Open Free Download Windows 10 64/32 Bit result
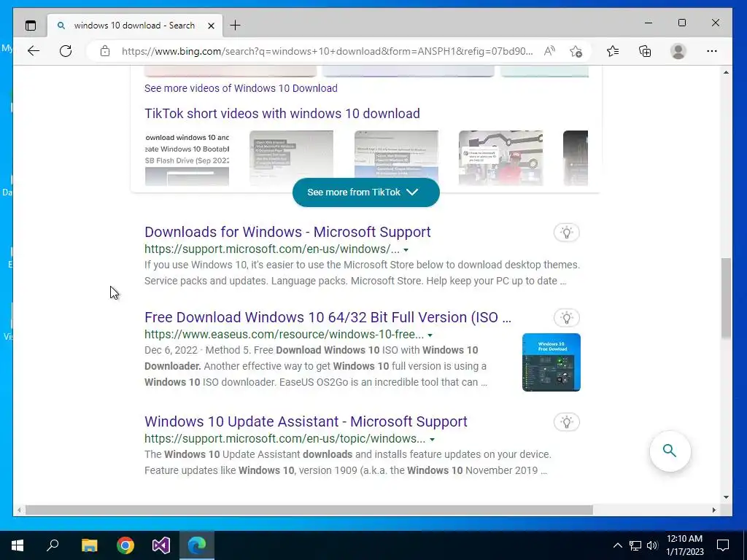Viewport: 747px width, 560px height. [328, 317]
